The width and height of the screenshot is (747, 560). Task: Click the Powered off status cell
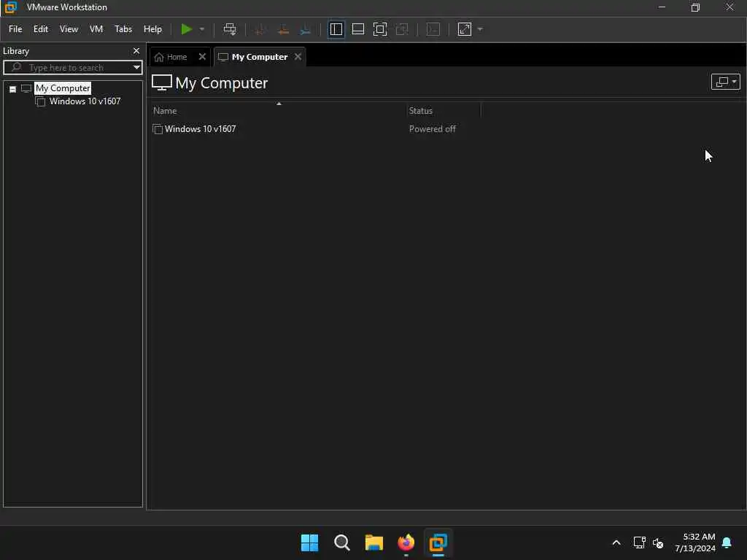point(432,129)
